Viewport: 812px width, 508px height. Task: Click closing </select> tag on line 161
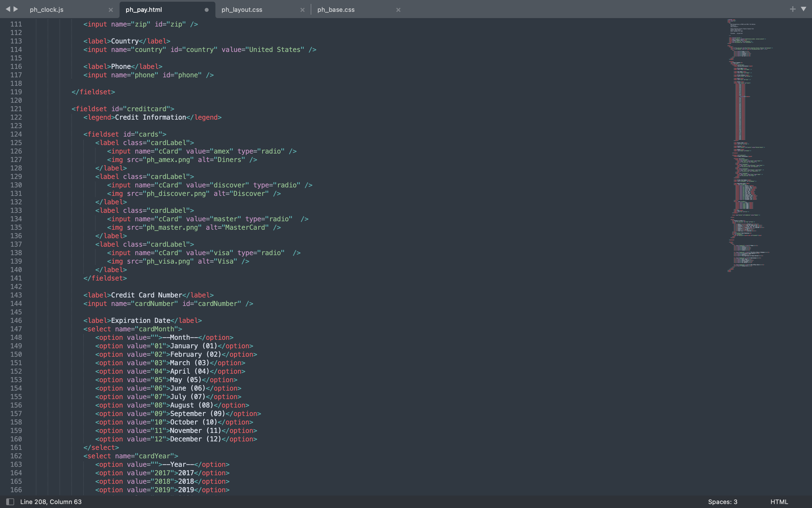click(x=101, y=448)
